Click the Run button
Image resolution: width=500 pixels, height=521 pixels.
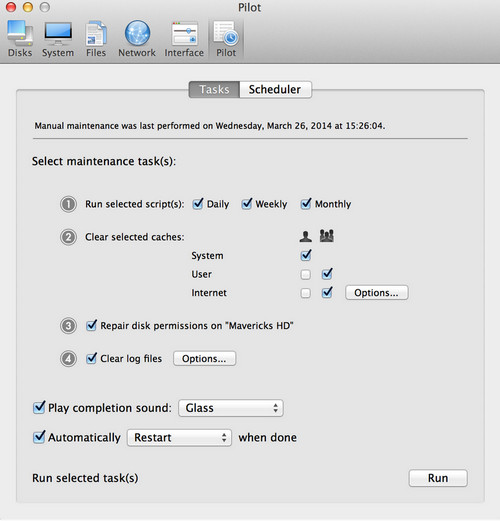click(x=438, y=478)
